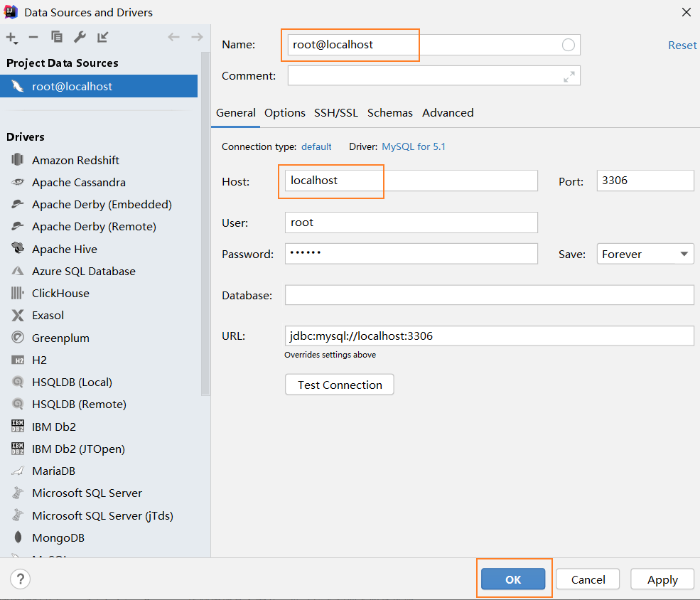
Task: Select the H2 driver
Action: (x=39, y=360)
